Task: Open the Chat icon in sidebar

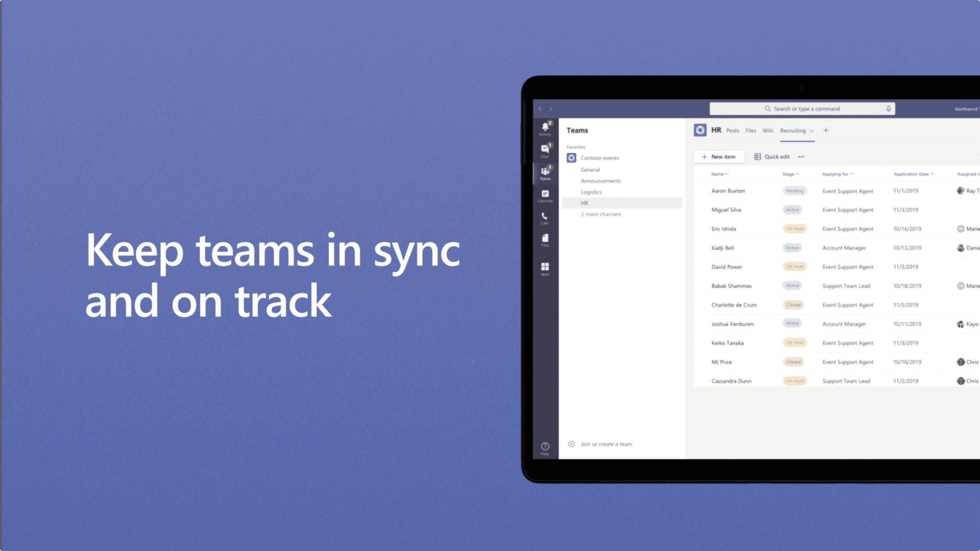Action: click(545, 151)
